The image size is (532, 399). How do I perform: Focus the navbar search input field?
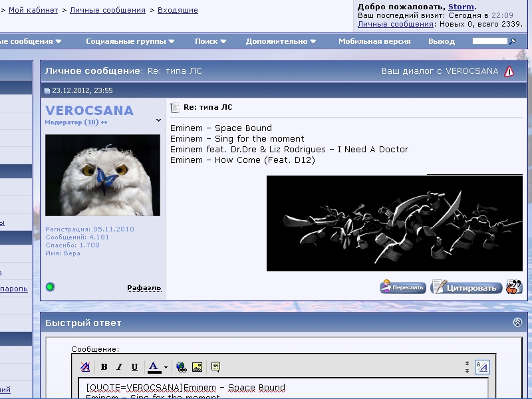click(x=490, y=41)
